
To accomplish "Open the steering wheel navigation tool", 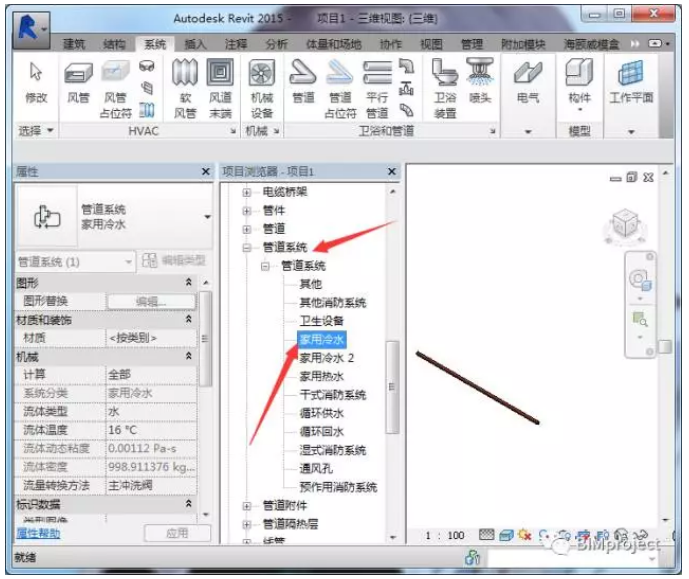I will point(640,280).
